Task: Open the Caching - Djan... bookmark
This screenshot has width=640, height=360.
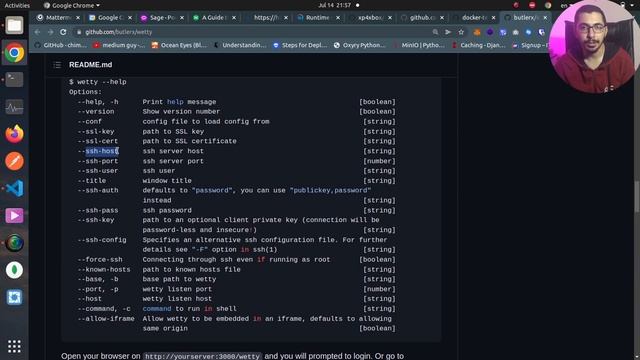Action: pyautogui.click(x=478, y=45)
